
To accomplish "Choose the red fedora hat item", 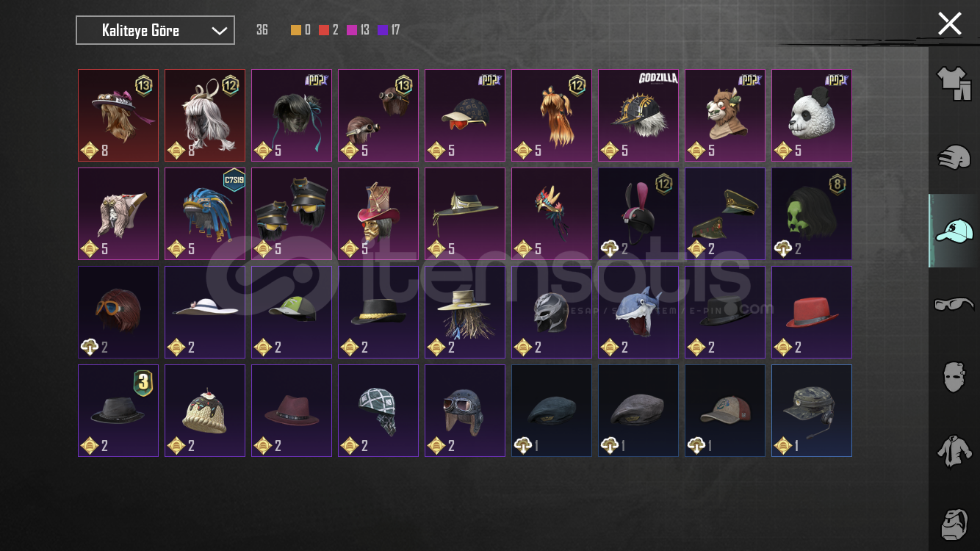I will tap(812, 312).
